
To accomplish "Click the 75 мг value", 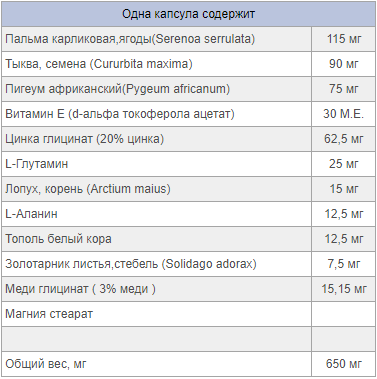I will coord(344,89).
